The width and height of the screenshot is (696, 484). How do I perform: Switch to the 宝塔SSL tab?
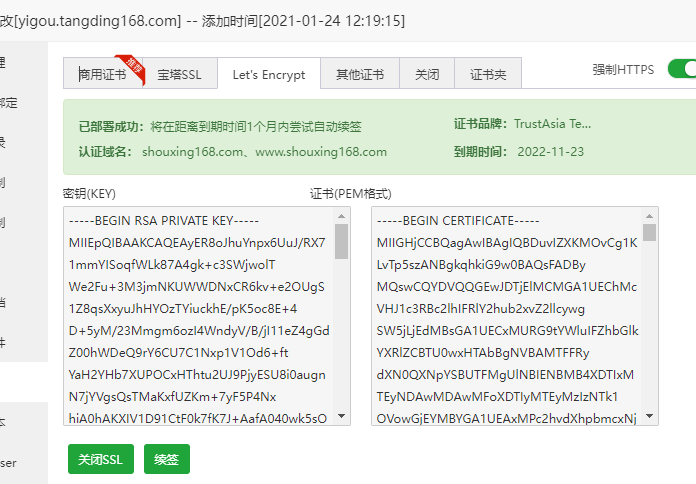coord(179,75)
